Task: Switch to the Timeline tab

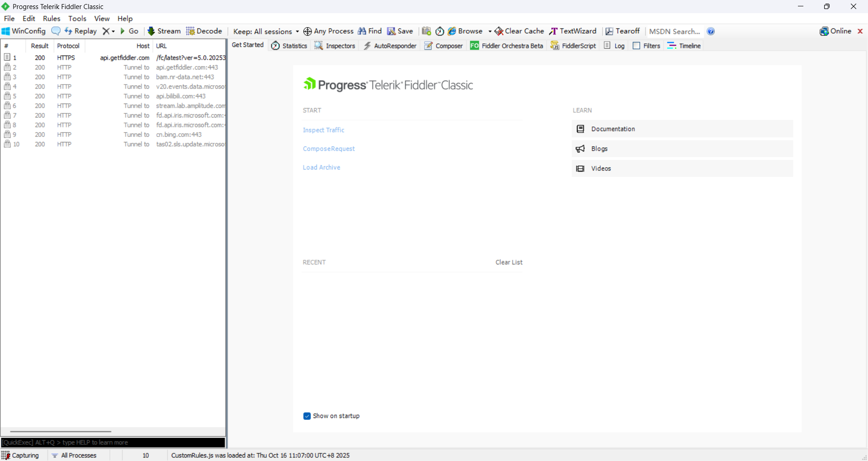Action: coord(684,46)
